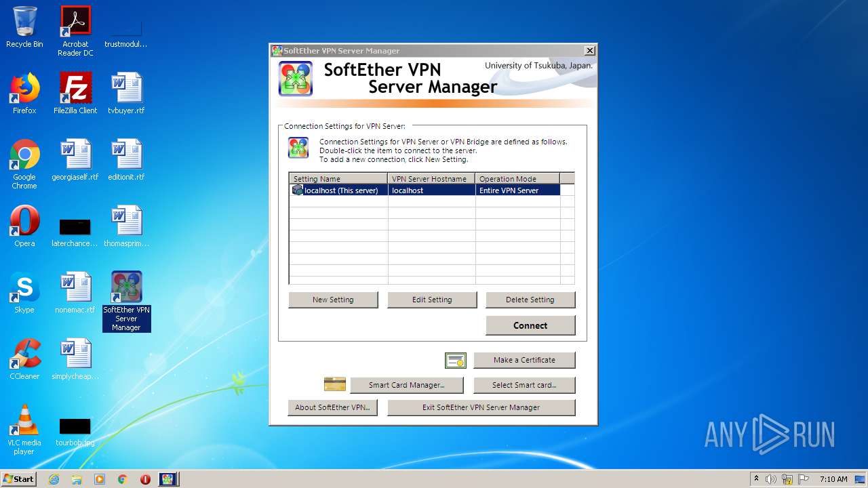This screenshot has width=868, height=488.
Task: Click Select Smart card button
Action: coord(524,385)
